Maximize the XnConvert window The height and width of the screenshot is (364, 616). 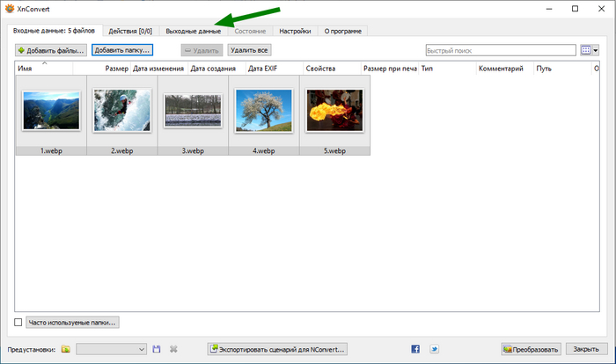(576, 9)
